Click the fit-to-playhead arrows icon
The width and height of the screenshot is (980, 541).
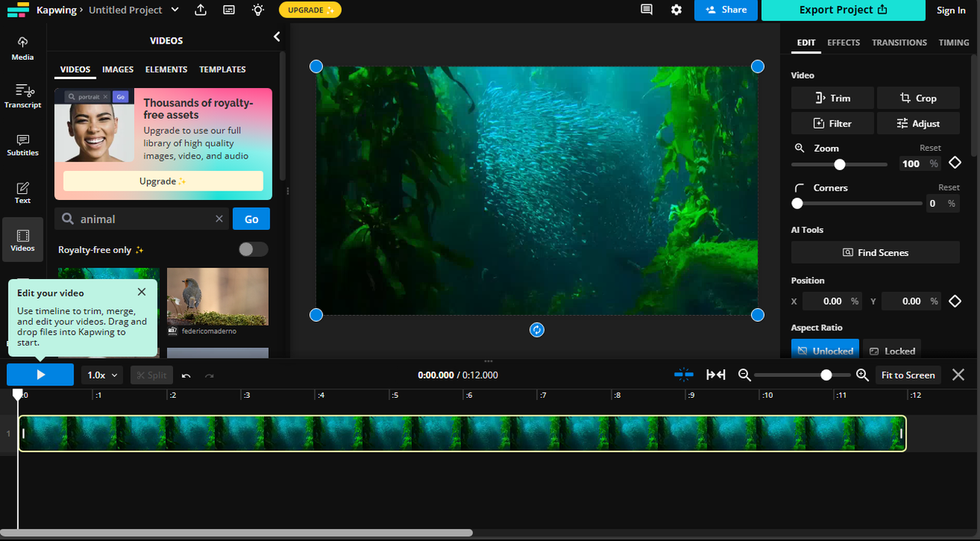click(x=716, y=375)
